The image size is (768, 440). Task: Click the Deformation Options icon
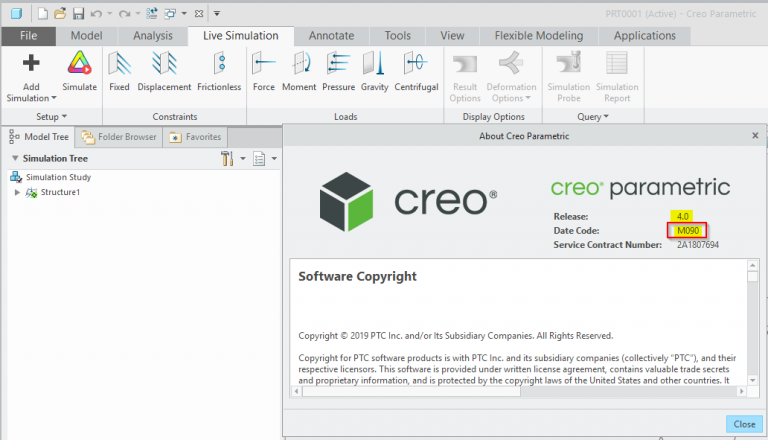coord(510,64)
